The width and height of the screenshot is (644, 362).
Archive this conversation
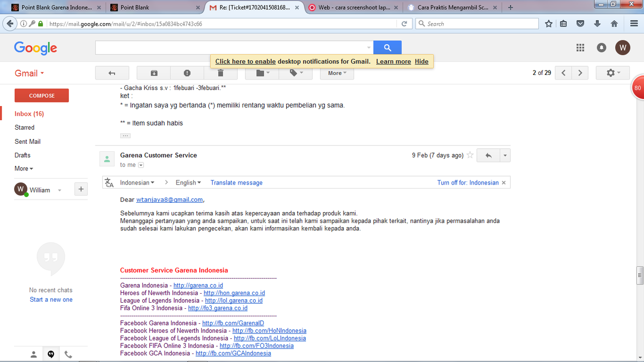(154, 73)
